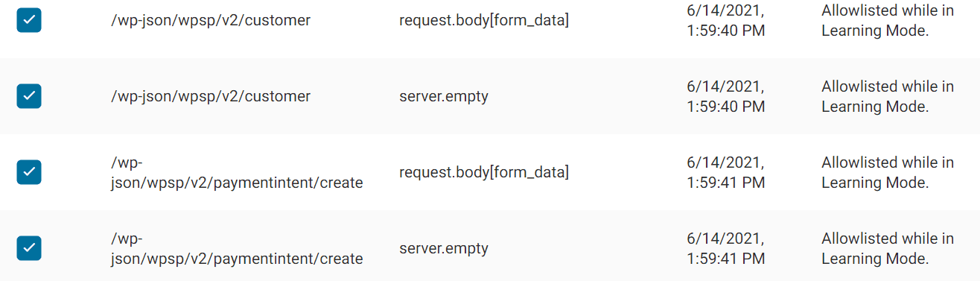This screenshot has height=281, width=980.
Task: Click paymentintent/create URL beside request.body[form_data]
Action: 237,172
